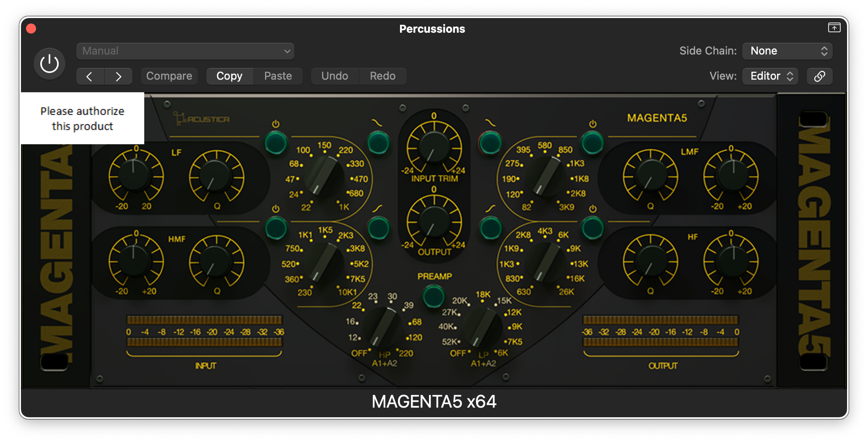The width and height of the screenshot is (868, 442).
Task: Go to previous preset arrow
Action: click(x=90, y=76)
